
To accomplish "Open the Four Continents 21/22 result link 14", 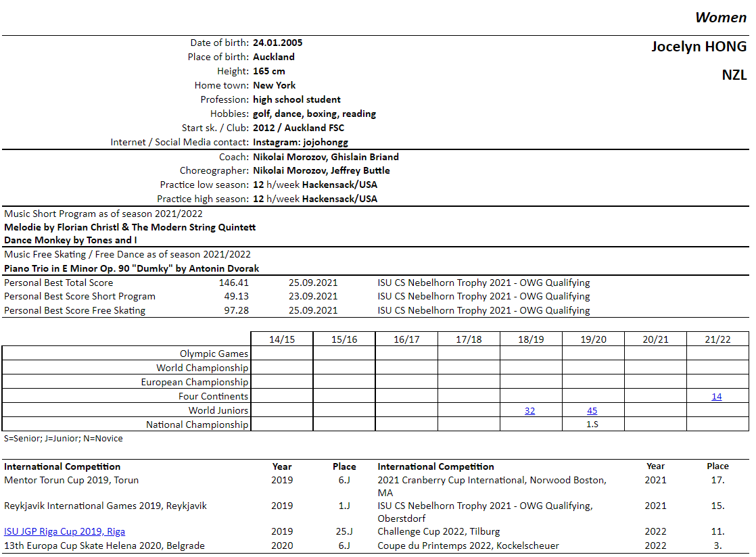I will (x=717, y=397).
